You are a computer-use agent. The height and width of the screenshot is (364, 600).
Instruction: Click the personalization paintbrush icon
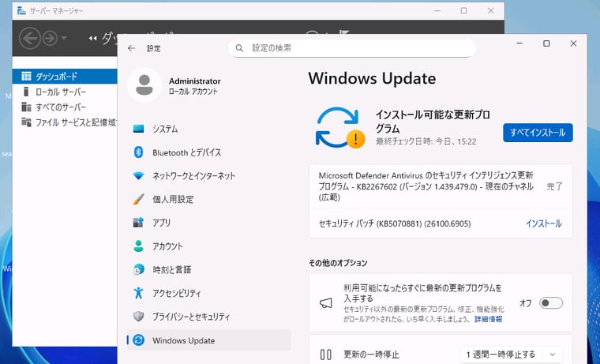pos(138,199)
